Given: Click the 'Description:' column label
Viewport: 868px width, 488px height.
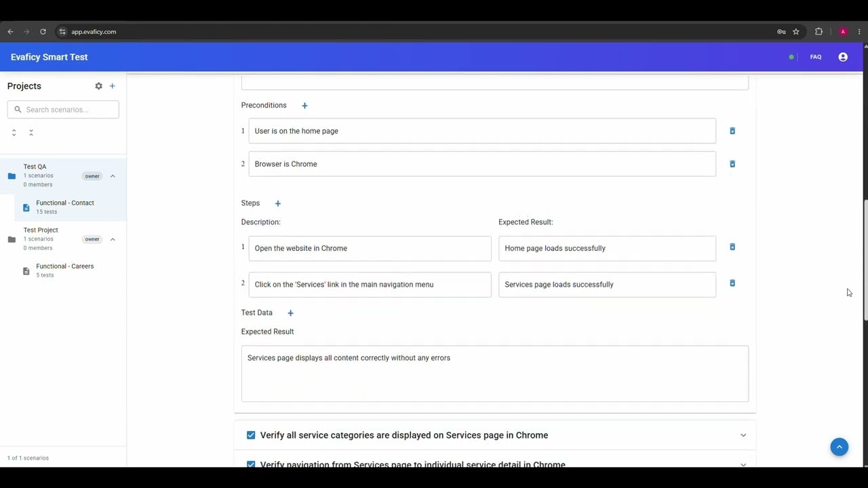Looking at the screenshot, I should point(261,222).
